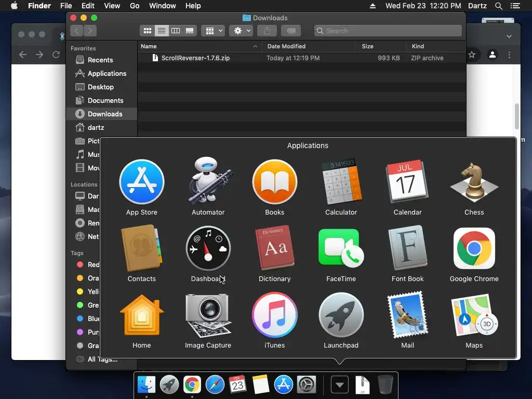This screenshot has height=399, width=532.
Task: Switch Finder to list view
Action: 162,31
